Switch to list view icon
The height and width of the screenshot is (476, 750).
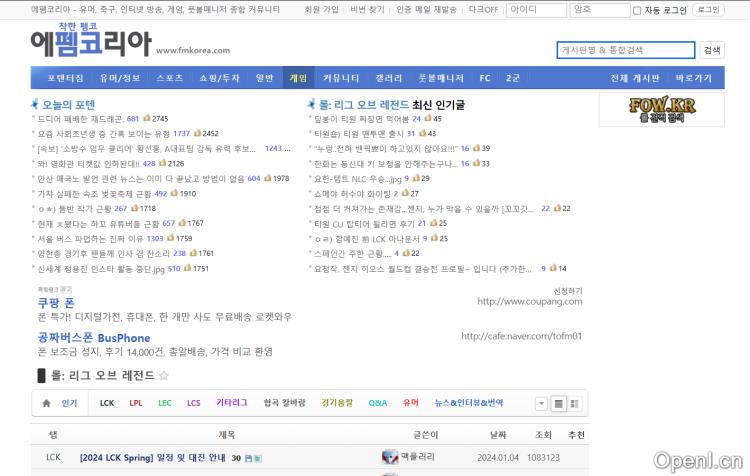tap(559, 403)
